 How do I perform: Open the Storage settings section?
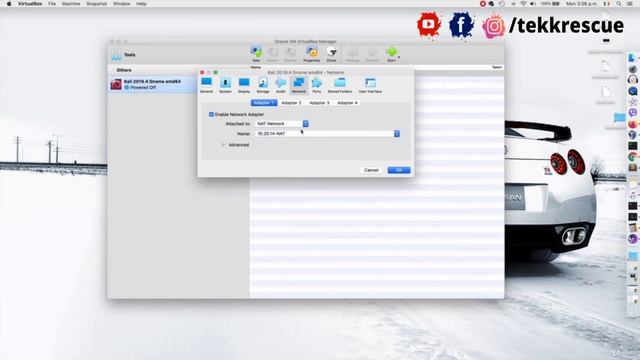pos(263,85)
